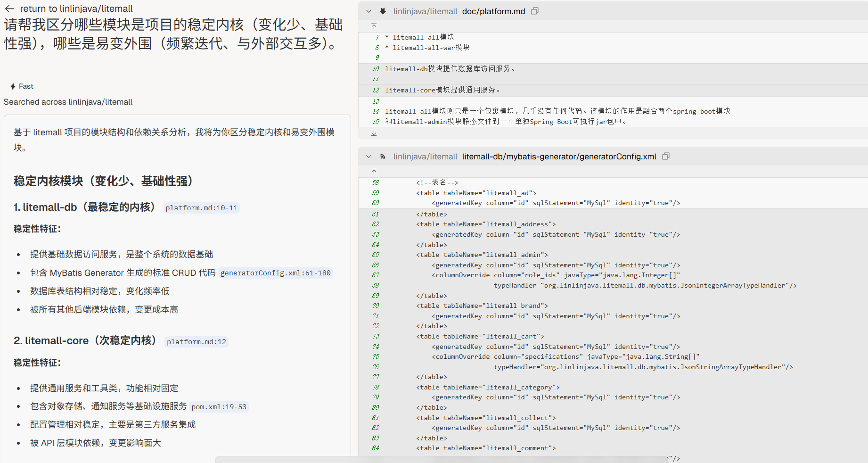This screenshot has width=868, height=463.
Task: Click line number 65 in generatorConfig.xml
Action: 376,255
